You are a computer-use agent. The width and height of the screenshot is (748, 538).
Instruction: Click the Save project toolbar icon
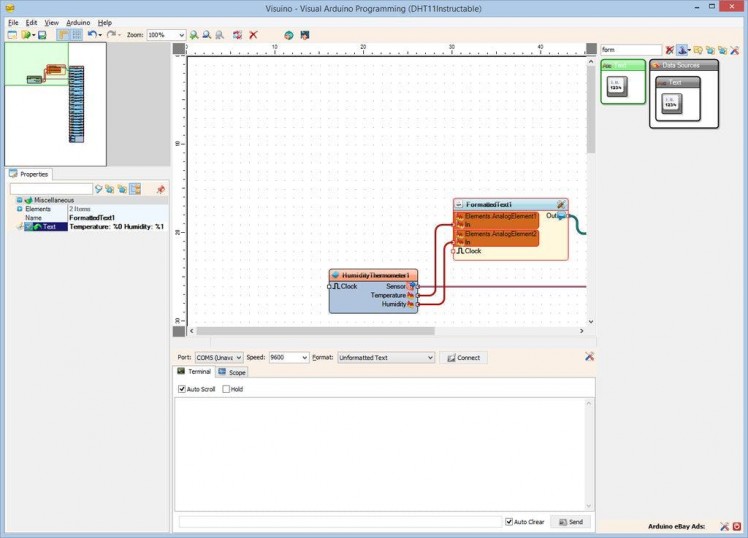pos(42,35)
